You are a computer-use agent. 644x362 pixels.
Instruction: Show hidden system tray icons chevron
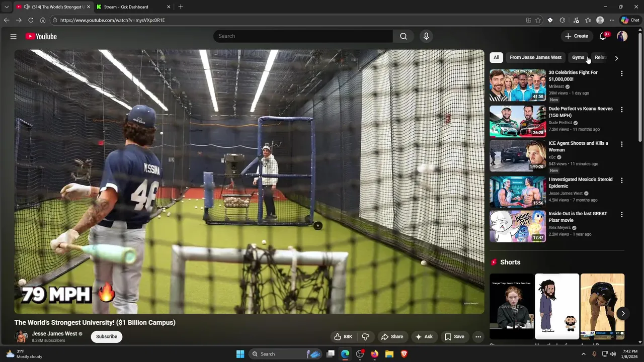[x=584, y=354]
